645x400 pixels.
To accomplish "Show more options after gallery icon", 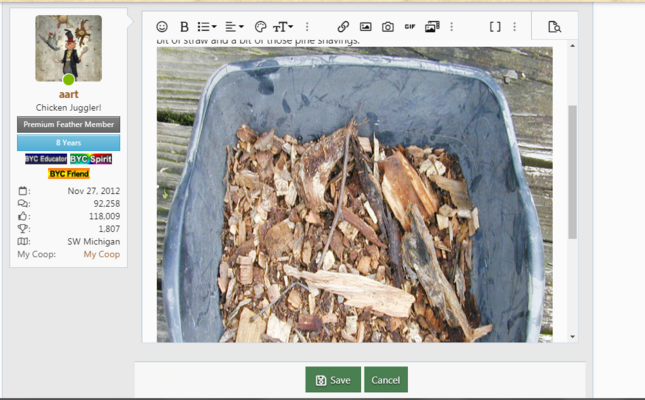I will pyautogui.click(x=452, y=27).
